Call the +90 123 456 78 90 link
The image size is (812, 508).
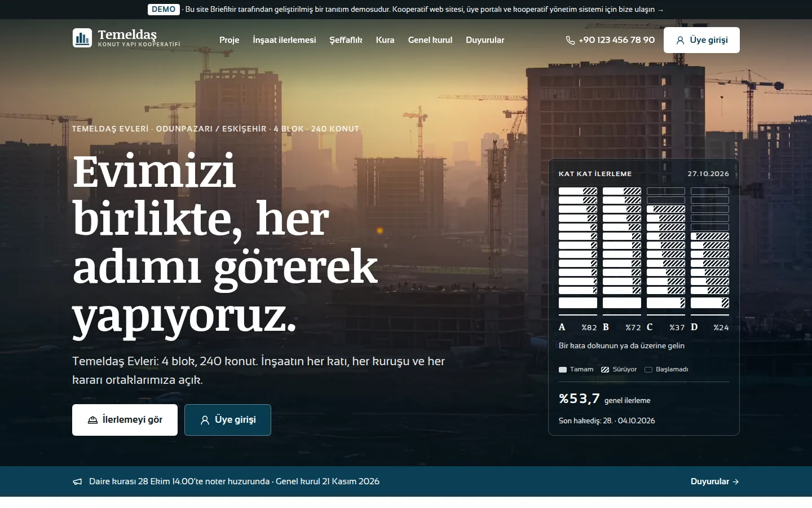click(610, 40)
